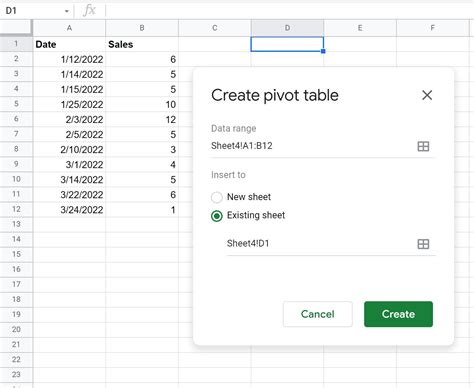Click the Cancel button
Viewport: 474px width, 388px height.
tap(318, 314)
